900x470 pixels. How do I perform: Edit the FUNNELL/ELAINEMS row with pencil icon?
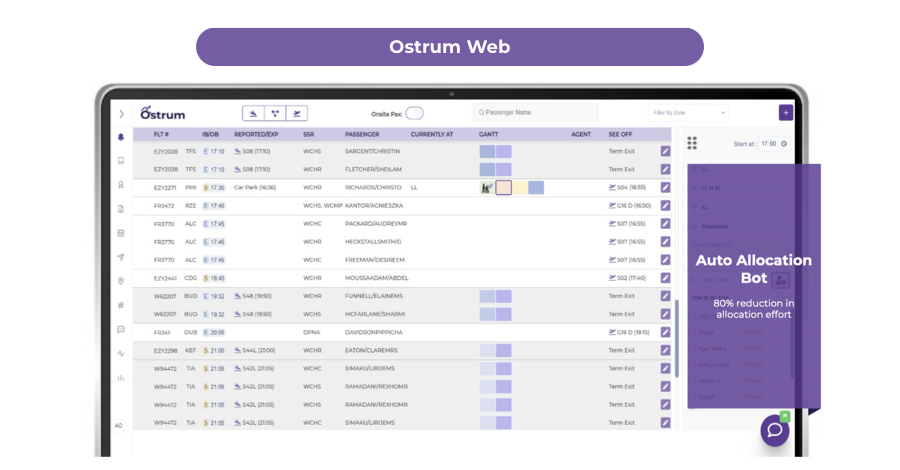tap(665, 296)
